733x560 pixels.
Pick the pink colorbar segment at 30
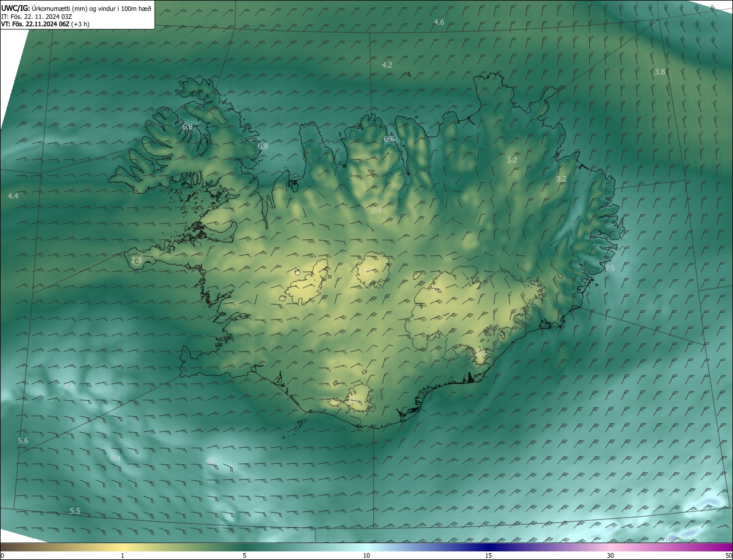[x=610, y=547]
